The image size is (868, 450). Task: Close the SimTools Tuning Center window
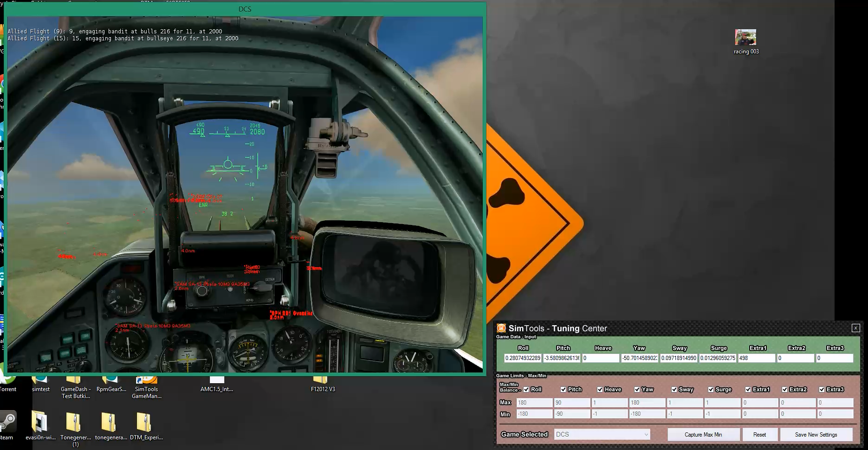point(855,328)
